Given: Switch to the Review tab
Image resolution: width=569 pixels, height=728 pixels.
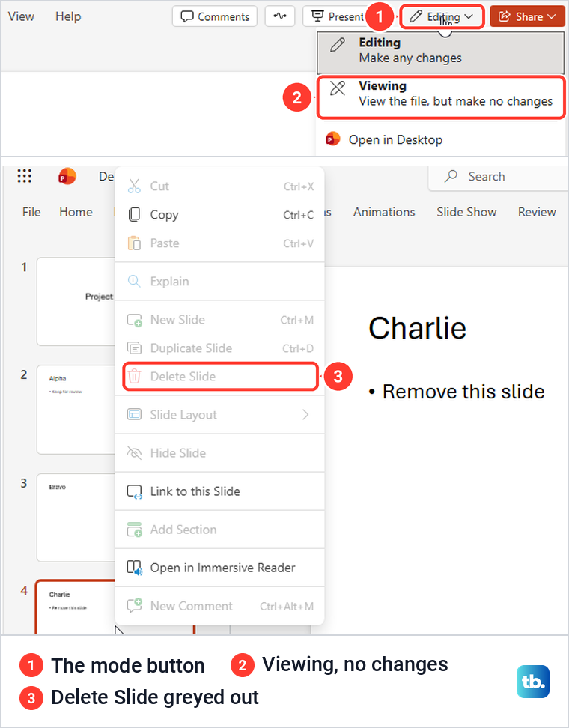Looking at the screenshot, I should [x=537, y=212].
